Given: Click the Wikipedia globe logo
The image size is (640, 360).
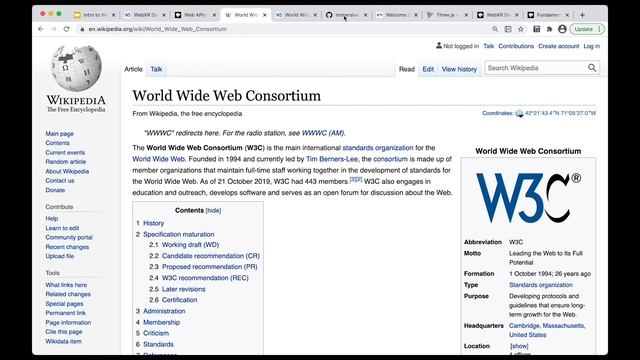Looking at the screenshot, I should pyautogui.click(x=76, y=68).
